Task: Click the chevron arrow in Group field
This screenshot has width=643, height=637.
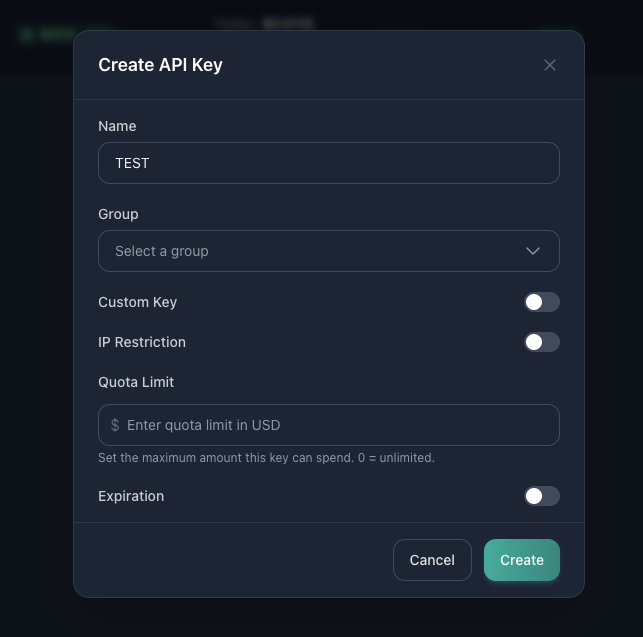Action: pos(533,251)
